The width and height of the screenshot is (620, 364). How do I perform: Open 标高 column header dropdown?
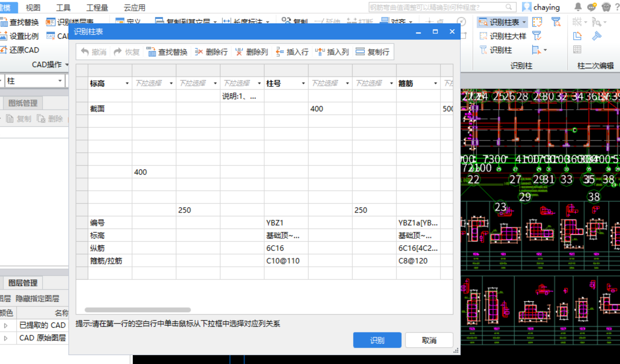(127, 83)
